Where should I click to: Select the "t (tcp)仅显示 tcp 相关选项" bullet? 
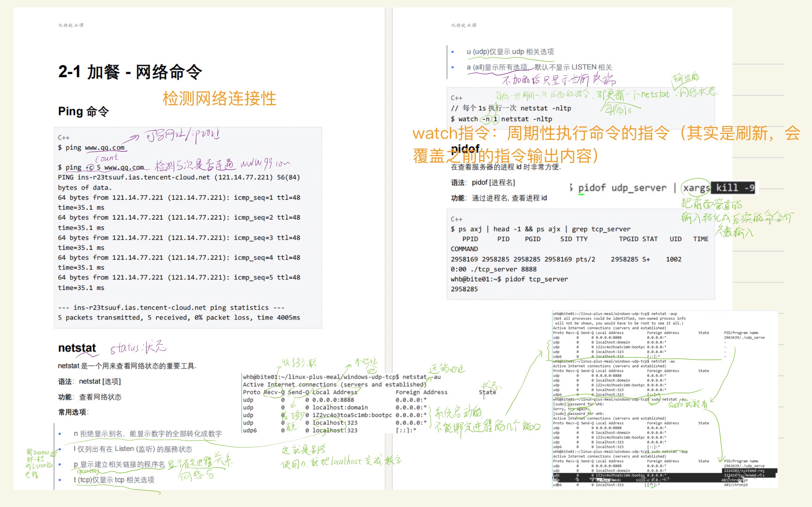pos(114,480)
